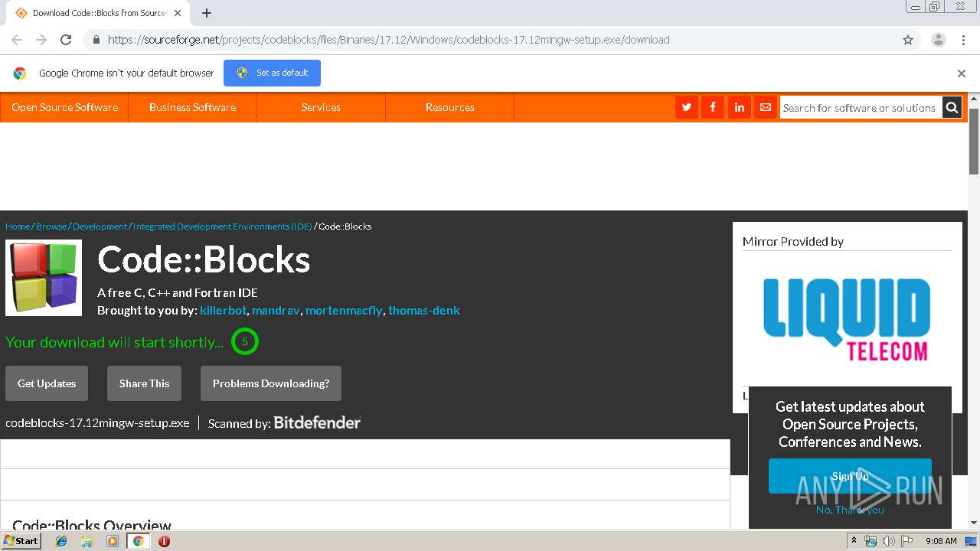Viewport: 980px width, 551px height.
Task: Open the Development breadcrumb link
Action: click(x=100, y=227)
